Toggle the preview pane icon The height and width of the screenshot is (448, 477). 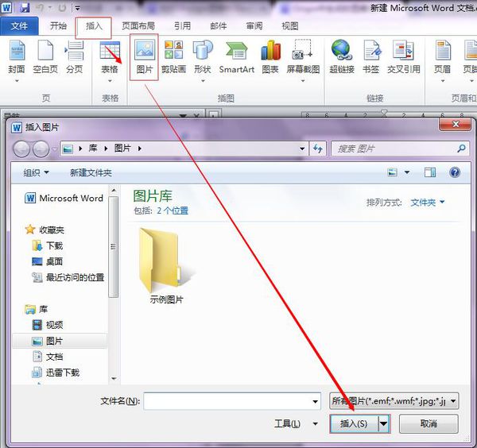[x=430, y=172]
